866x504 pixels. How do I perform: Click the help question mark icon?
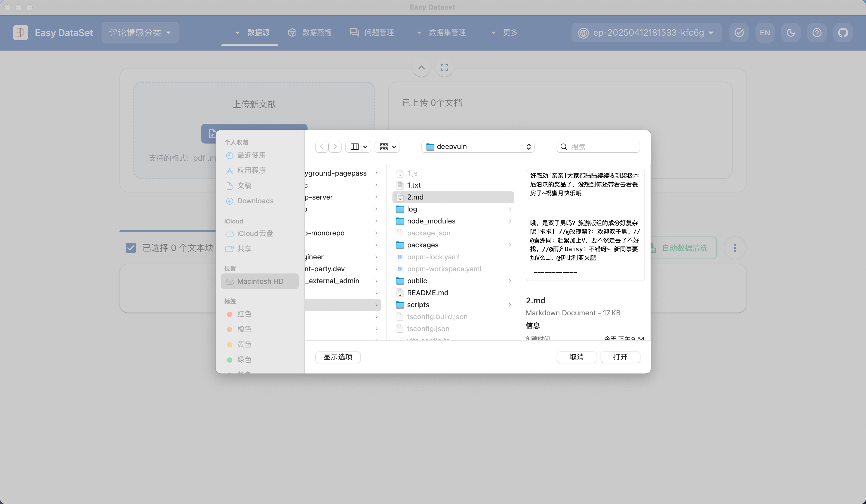click(x=816, y=33)
